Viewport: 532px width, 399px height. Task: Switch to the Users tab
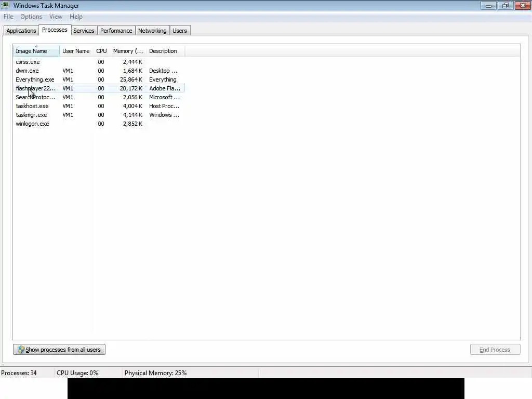(179, 31)
